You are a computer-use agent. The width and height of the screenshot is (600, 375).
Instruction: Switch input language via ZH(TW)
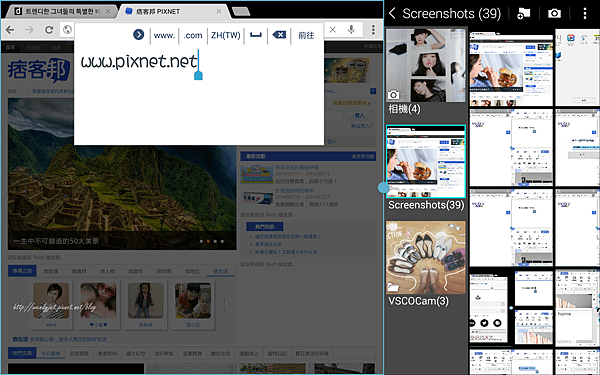tap(225, 35)
